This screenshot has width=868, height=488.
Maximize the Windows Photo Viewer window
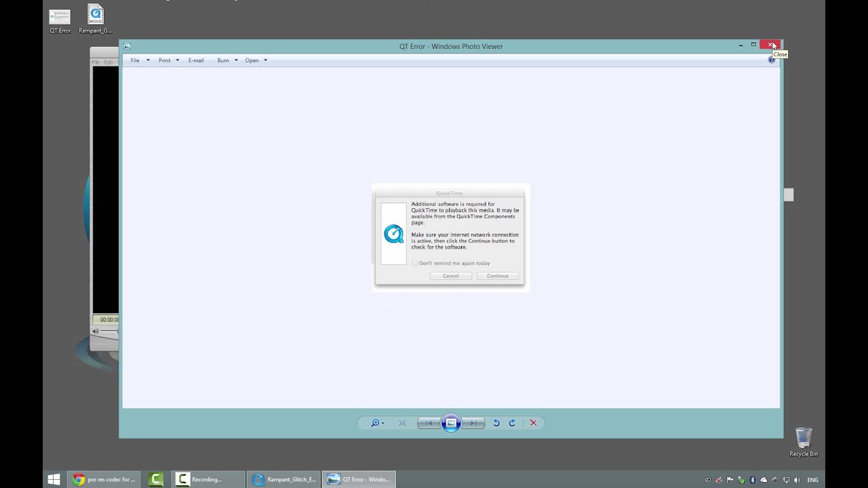753,45
